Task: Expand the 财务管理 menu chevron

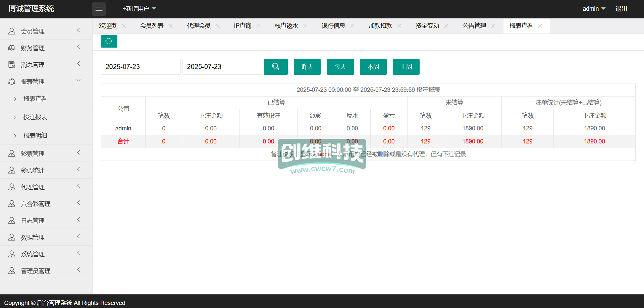Action: [x=78, y=47]
